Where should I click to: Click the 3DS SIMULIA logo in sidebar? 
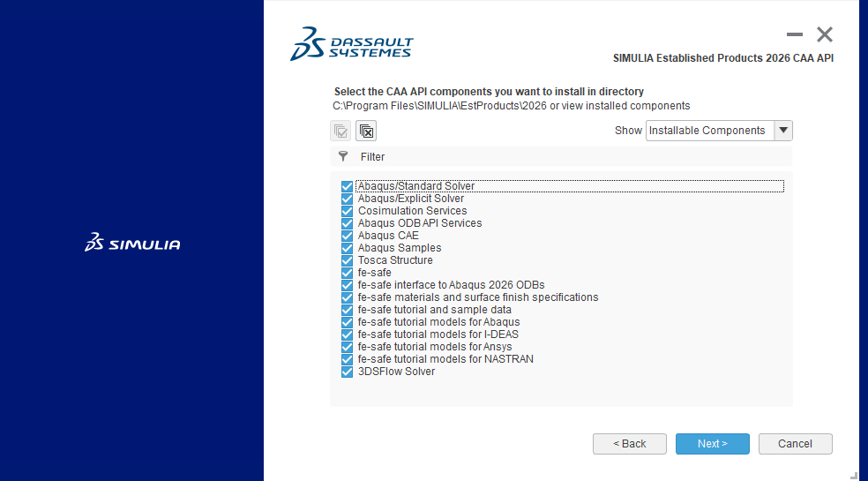(132, 243)
